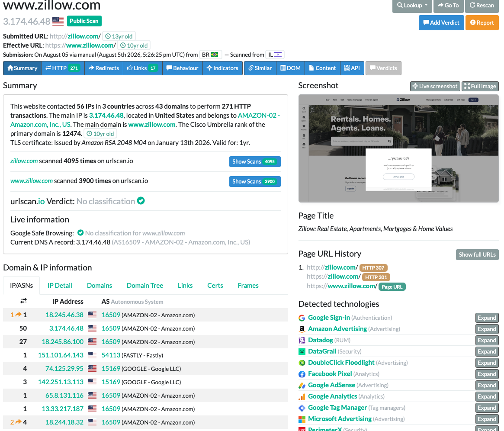The image size is (504, 431).
Task: Expand DoubleClick Floodlight details
Action: (487, 363)
